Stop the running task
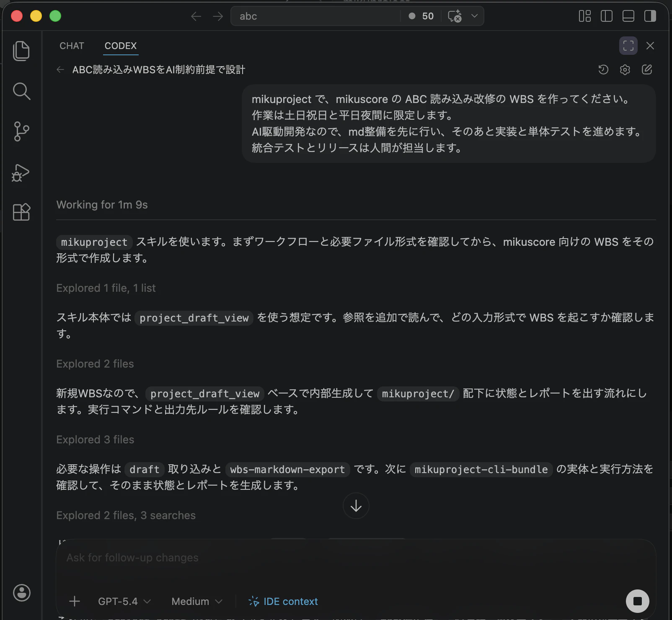672x620 pixels. [638, 601]
